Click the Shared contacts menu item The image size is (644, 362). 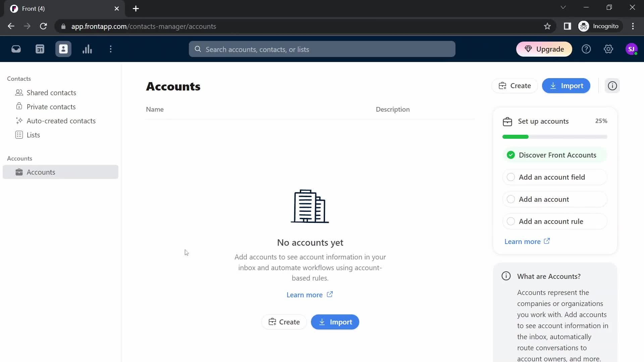click(51, 93)
